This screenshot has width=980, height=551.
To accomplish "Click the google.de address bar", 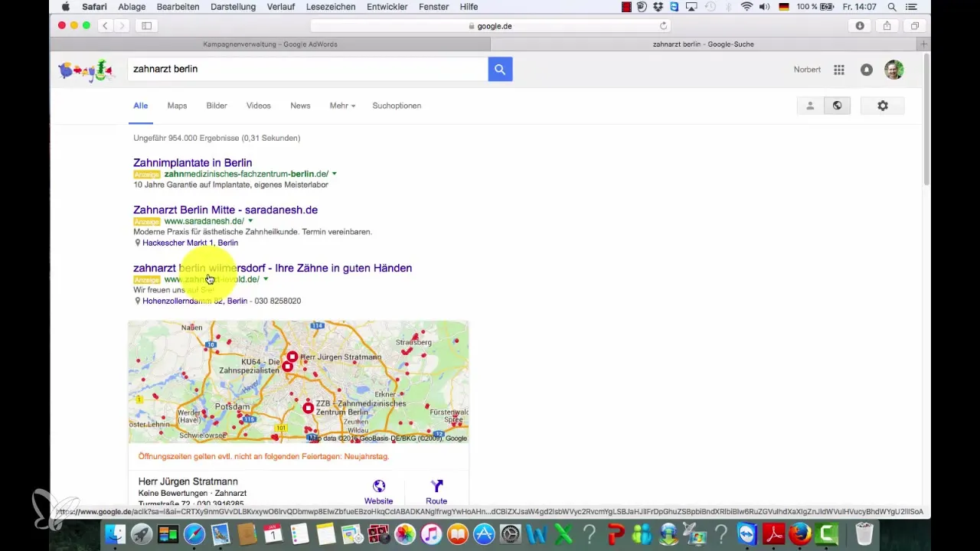I will (x=490, y=25).
